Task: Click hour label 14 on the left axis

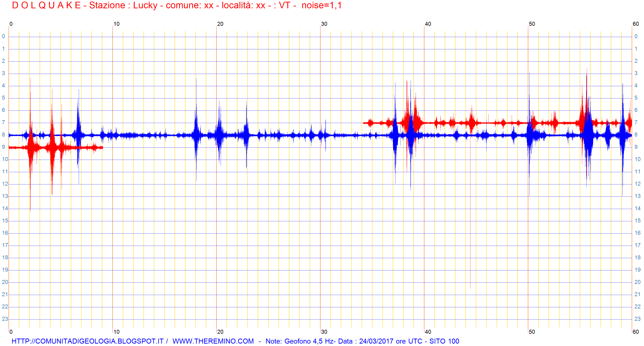Action: click(x=5, y=208)
